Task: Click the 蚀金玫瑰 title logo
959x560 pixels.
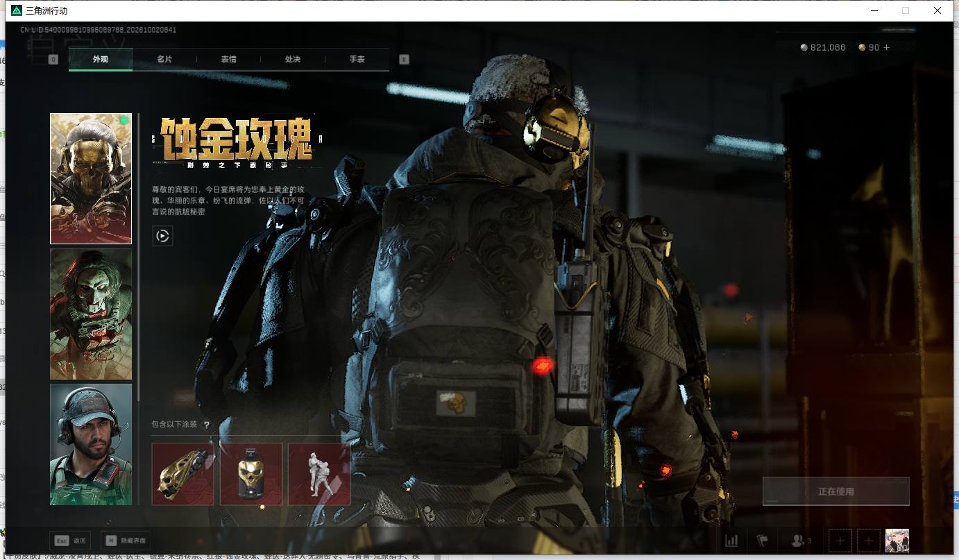Action: 237,143
